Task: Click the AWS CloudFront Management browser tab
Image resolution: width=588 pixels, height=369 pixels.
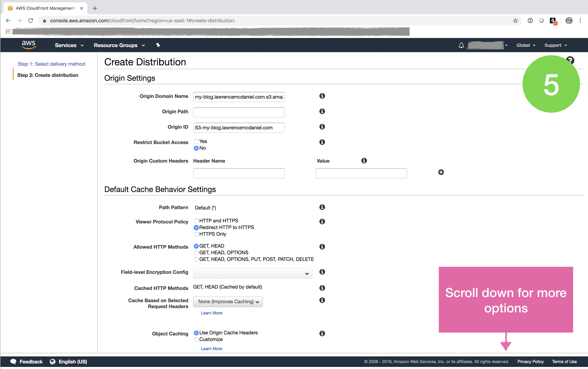Action: (x=45, y=8)
